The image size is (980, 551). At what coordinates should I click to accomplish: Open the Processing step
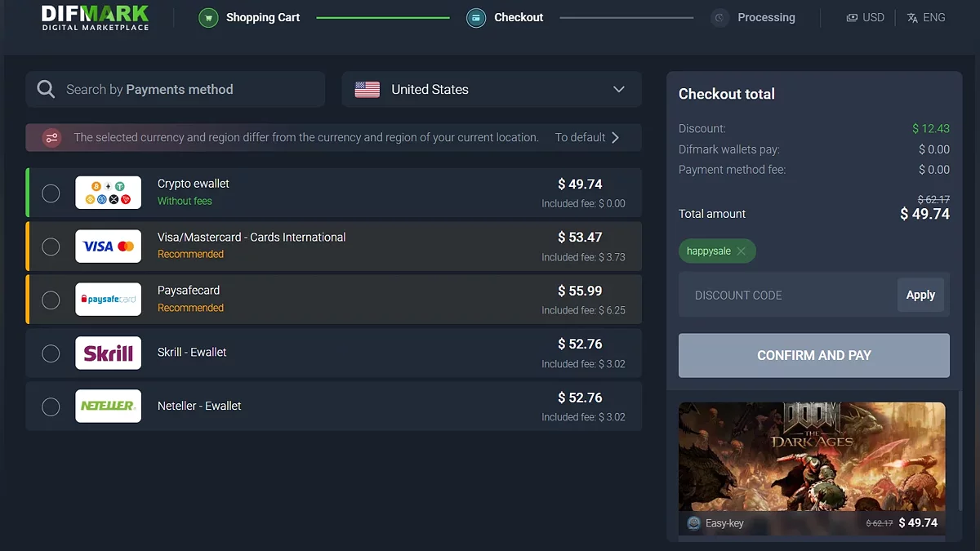click(765, 17)
